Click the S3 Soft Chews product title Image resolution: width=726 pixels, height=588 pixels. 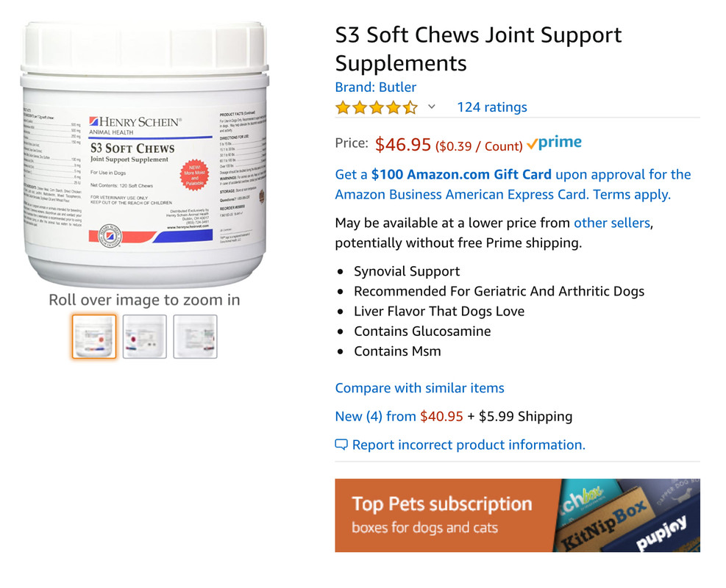(x=478, y=49)
